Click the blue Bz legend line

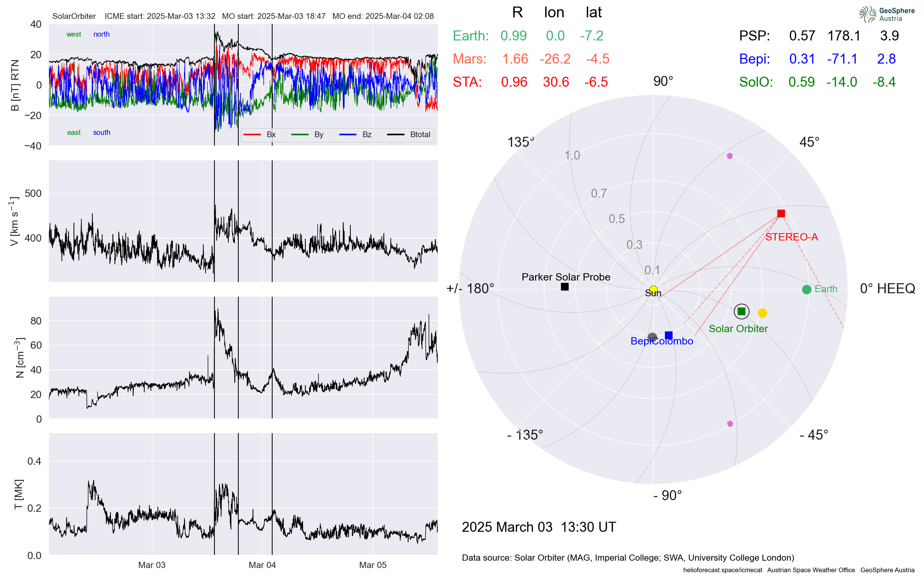coord(348,134)
